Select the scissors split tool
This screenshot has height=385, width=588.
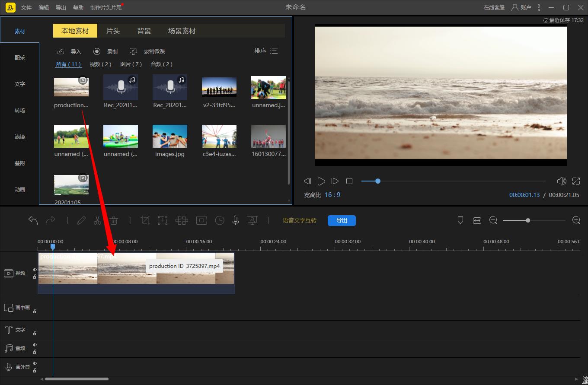point(97,220)
